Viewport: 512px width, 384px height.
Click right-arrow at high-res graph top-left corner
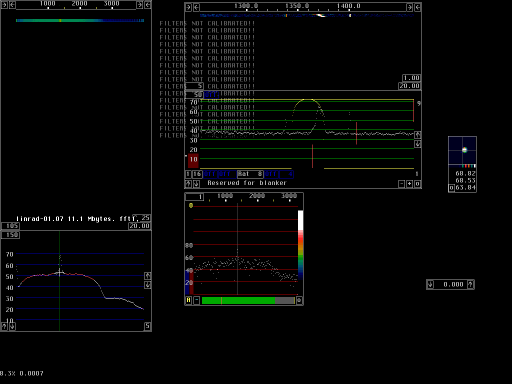click(188, 7)
